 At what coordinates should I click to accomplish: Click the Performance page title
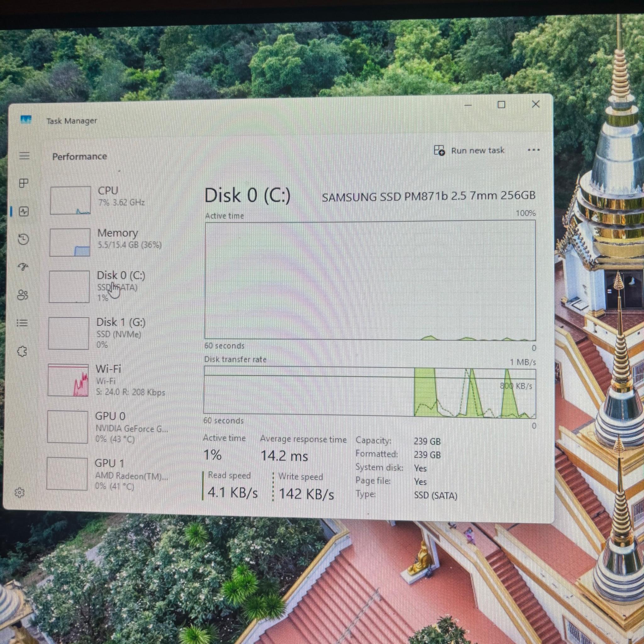[x=80, y=156]
